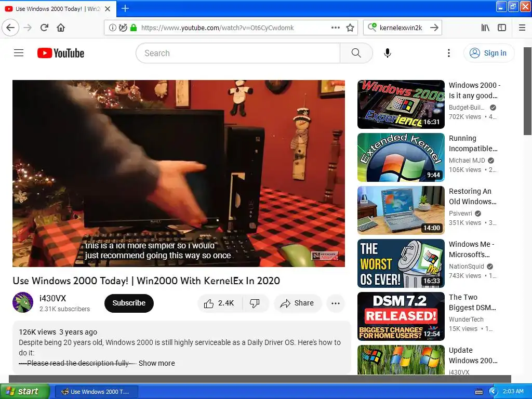Open YouTube settings three-dot menu
The width and height of the screenshot is (532, 399).
448,53
